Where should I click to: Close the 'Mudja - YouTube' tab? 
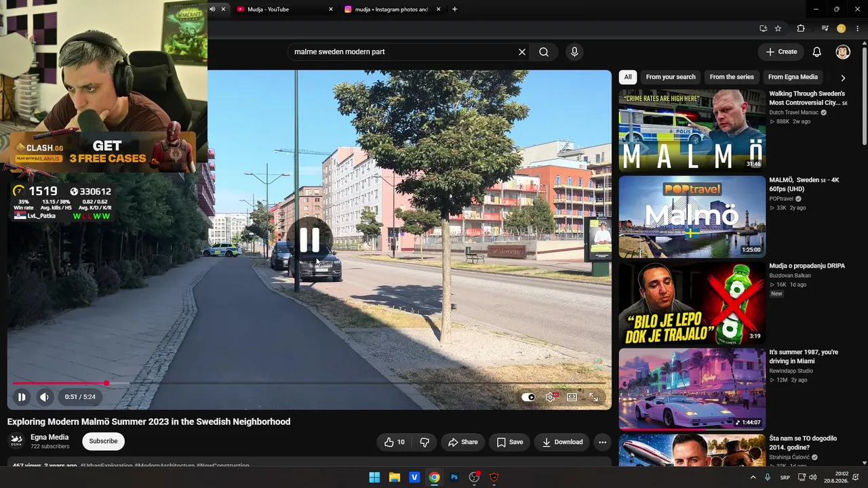[331, 9]
